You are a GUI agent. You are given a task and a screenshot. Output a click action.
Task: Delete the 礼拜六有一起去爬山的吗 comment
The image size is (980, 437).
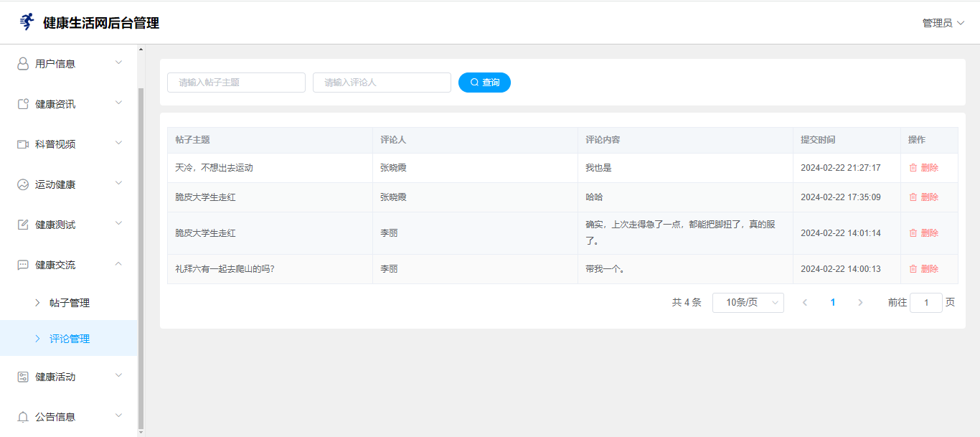click(x=923, y=269)
